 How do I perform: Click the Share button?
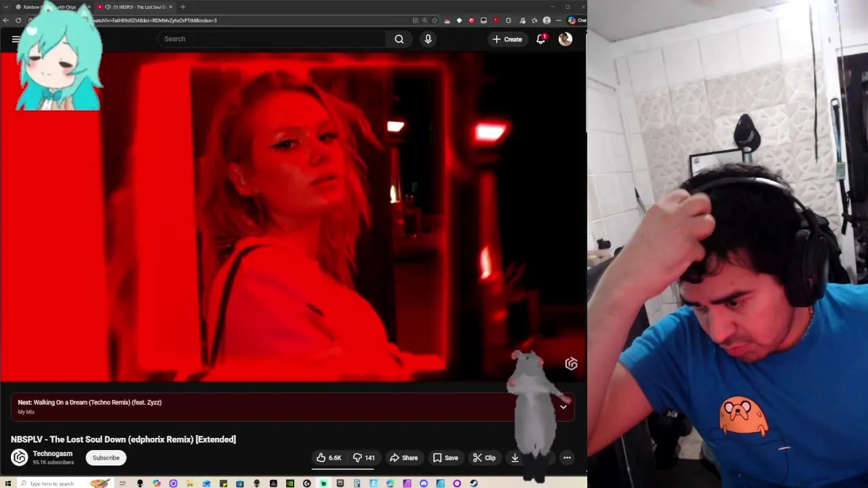(x=403, y=457)
